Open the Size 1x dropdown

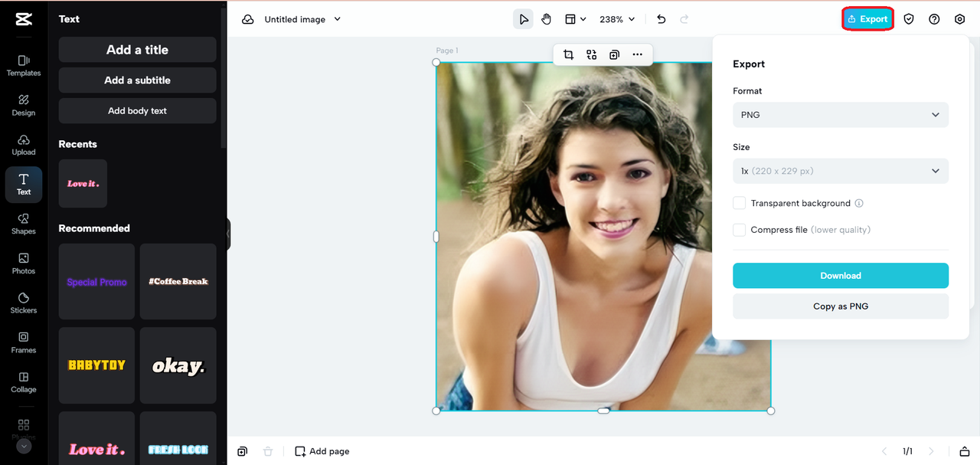click(x=841, y=171)
